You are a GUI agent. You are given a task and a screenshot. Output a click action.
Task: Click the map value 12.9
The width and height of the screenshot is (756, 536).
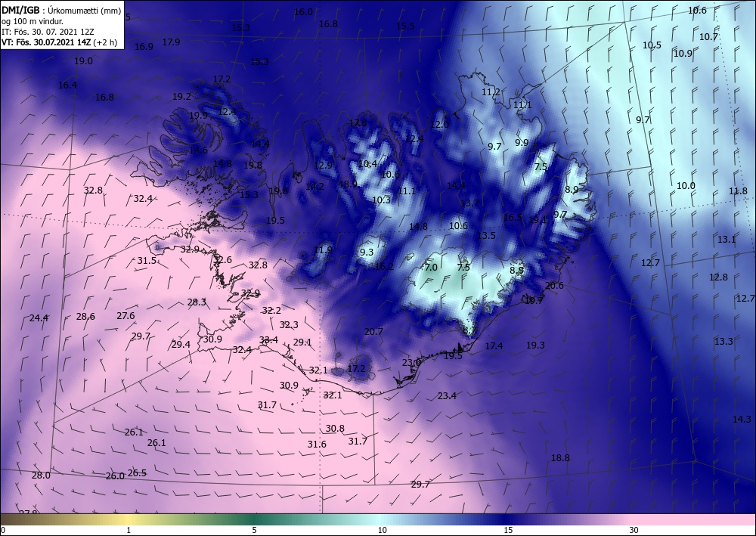click(x=323, y=166)
